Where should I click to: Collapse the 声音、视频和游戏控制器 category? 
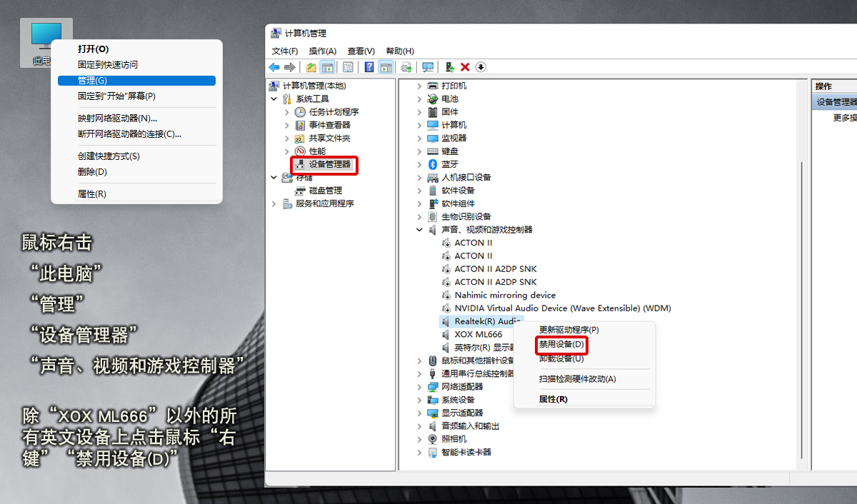420,230
